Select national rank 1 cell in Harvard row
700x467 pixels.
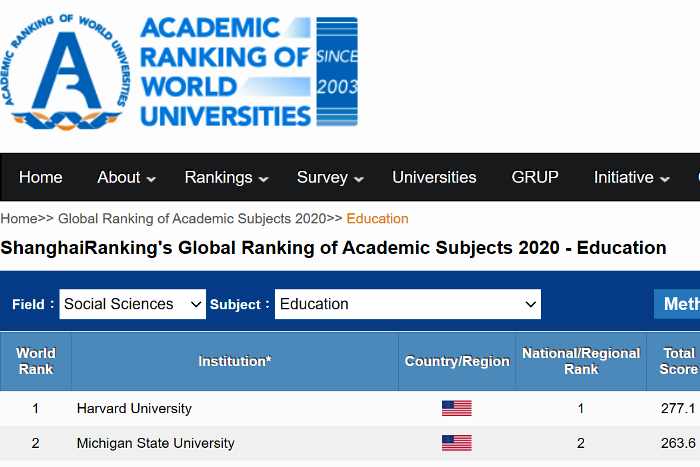tap(581, 408)
